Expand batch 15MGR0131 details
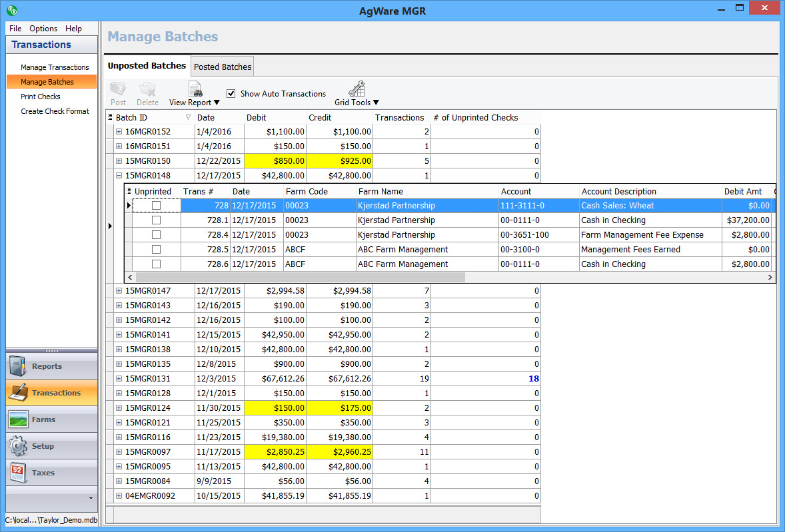This screenshot has width=785, height=532. 119,379
